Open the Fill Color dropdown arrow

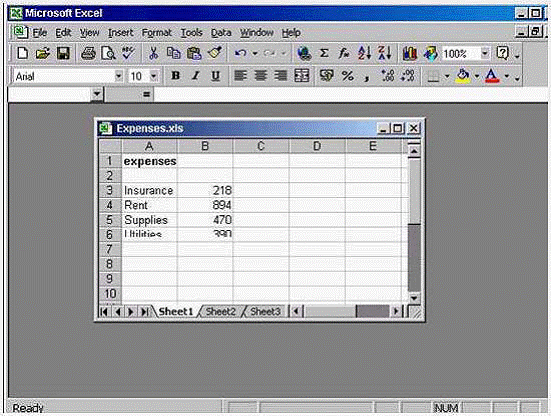[477, 76]
